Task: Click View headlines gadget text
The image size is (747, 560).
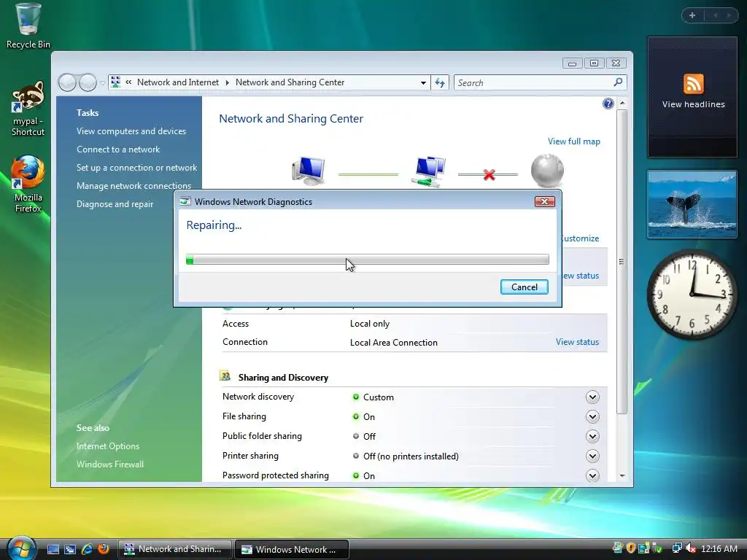Action: pos(693,104)
